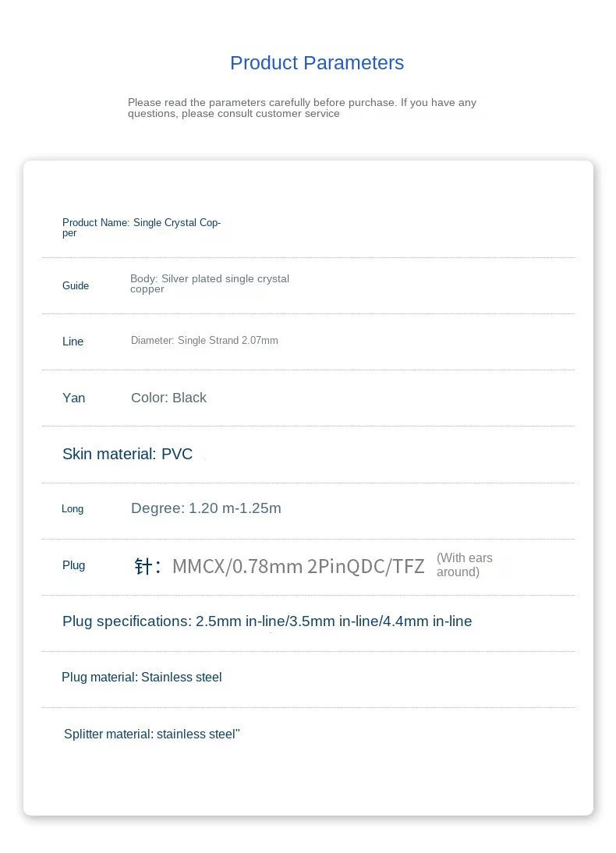
Task: Click the Chinese character 针
Action: pos(144,566)
